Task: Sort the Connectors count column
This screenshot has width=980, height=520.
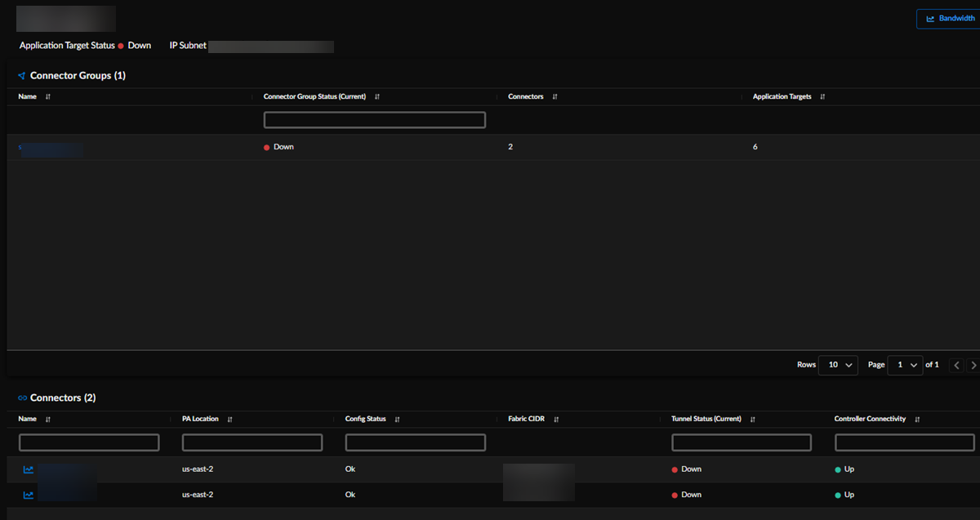Action: pos(555,97)
